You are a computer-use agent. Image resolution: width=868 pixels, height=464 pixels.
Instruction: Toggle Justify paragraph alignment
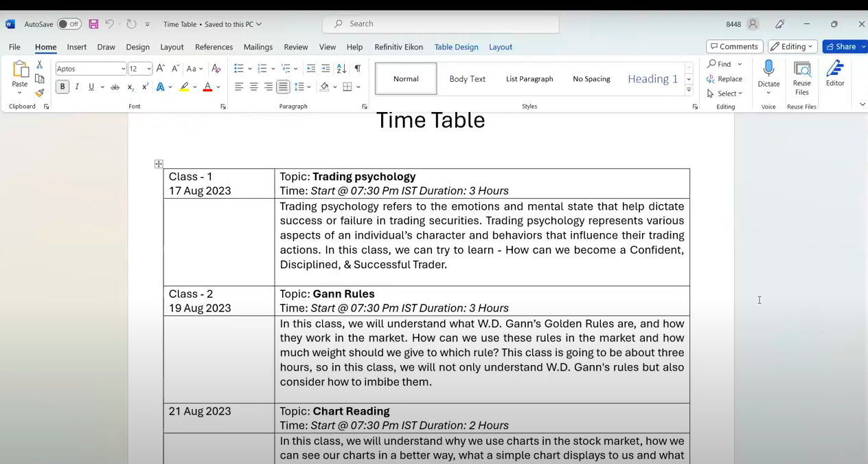tap(283, 87)
